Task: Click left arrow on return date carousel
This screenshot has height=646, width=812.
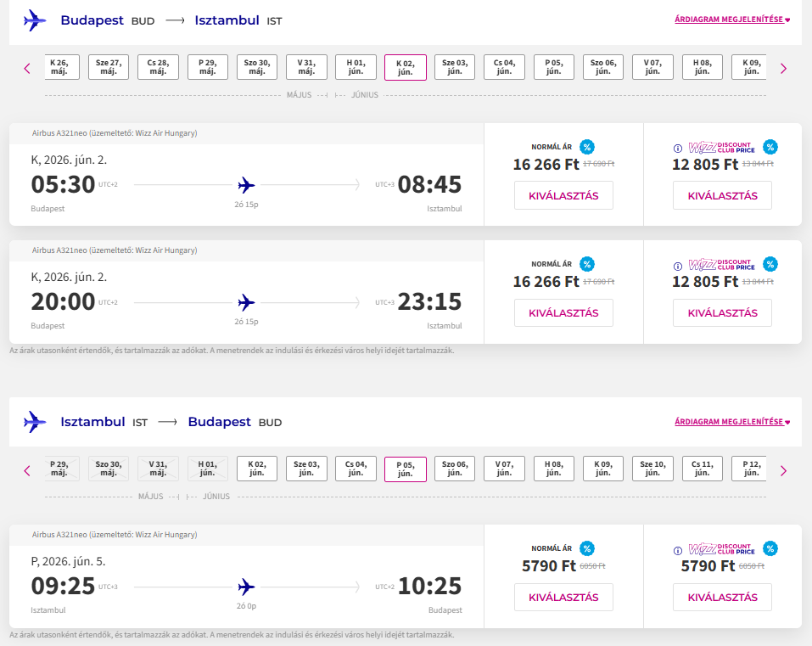Action: click(x=27, y=470)
